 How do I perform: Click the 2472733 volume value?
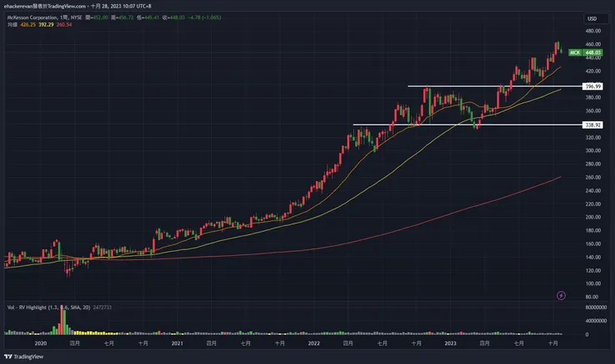pyautogui.click(x=102, y=307)
